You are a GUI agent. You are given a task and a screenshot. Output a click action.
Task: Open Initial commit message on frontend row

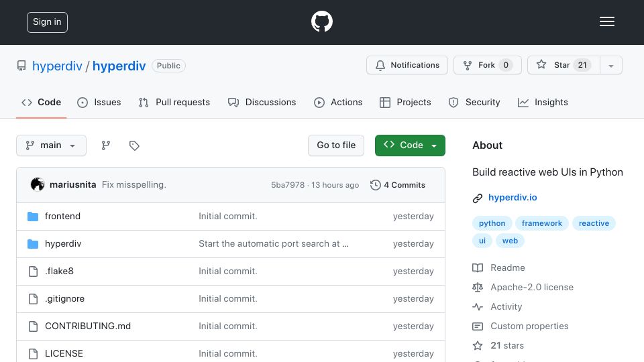click(228, 217)
